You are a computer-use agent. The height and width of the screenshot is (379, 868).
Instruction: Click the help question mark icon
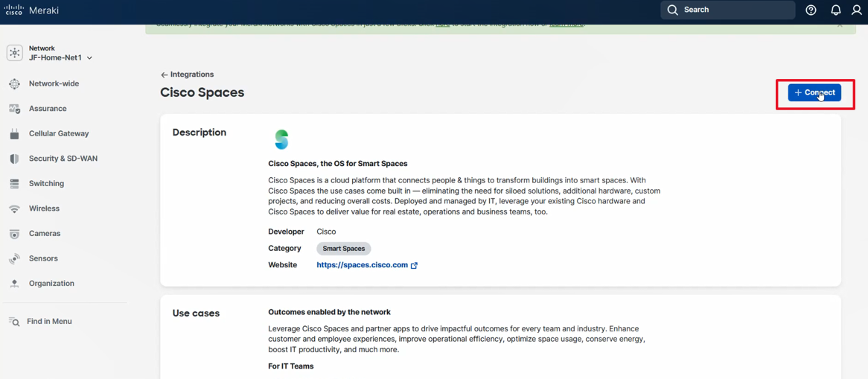(811, 10)
